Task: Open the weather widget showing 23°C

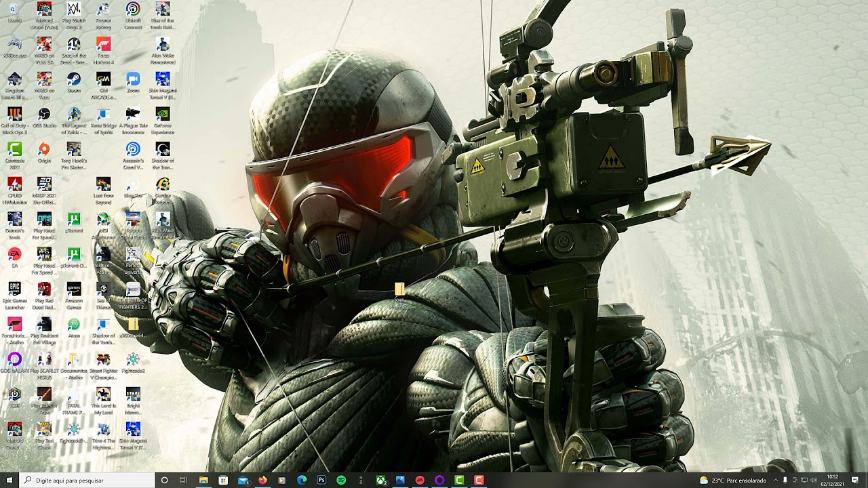Action: tap(733, 480)
